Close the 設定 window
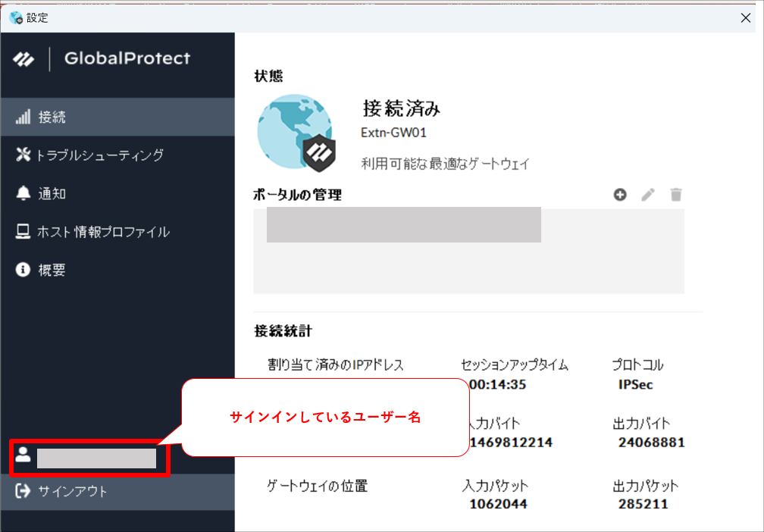The image size is (764, 532). (x=746, y=18)
